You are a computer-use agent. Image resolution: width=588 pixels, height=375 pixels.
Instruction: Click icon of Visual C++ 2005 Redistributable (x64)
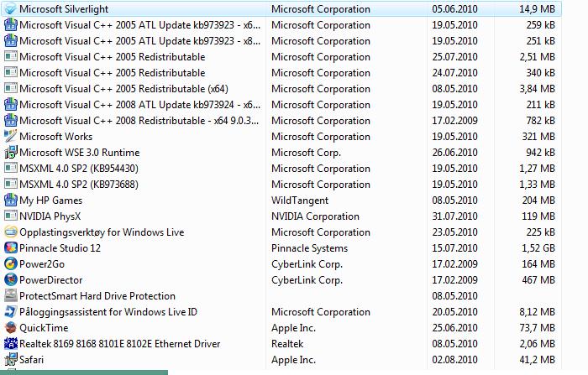coord(11,89)
